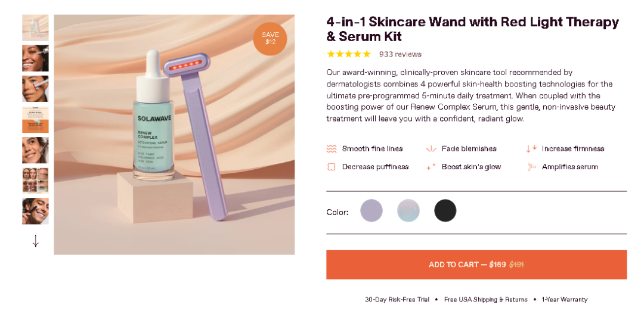Click the Save $12 badge
This screenshot has width=644, height=311.
(270, 38)
